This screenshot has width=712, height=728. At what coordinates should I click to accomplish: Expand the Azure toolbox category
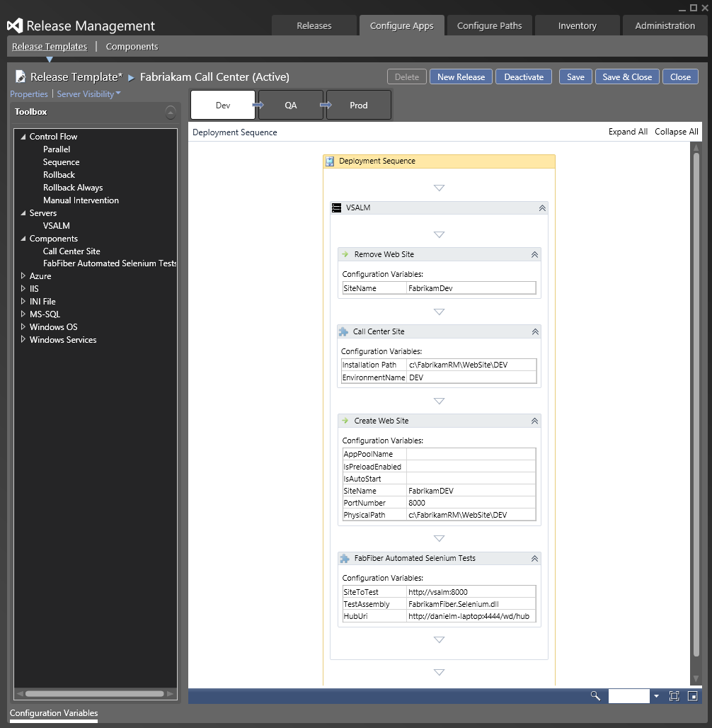[23, 275]
